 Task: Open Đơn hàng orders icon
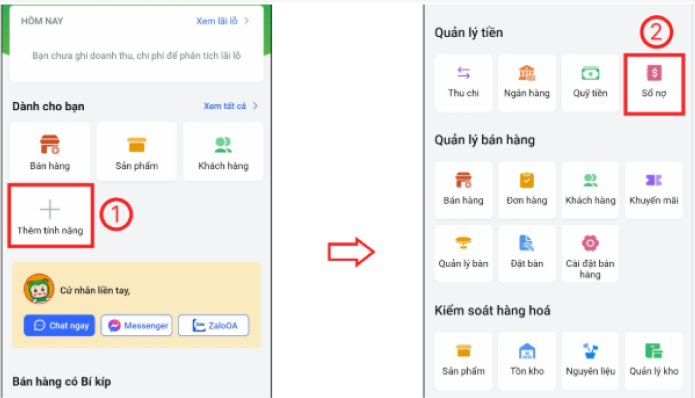pyautogui.click(x=527, y=190)
